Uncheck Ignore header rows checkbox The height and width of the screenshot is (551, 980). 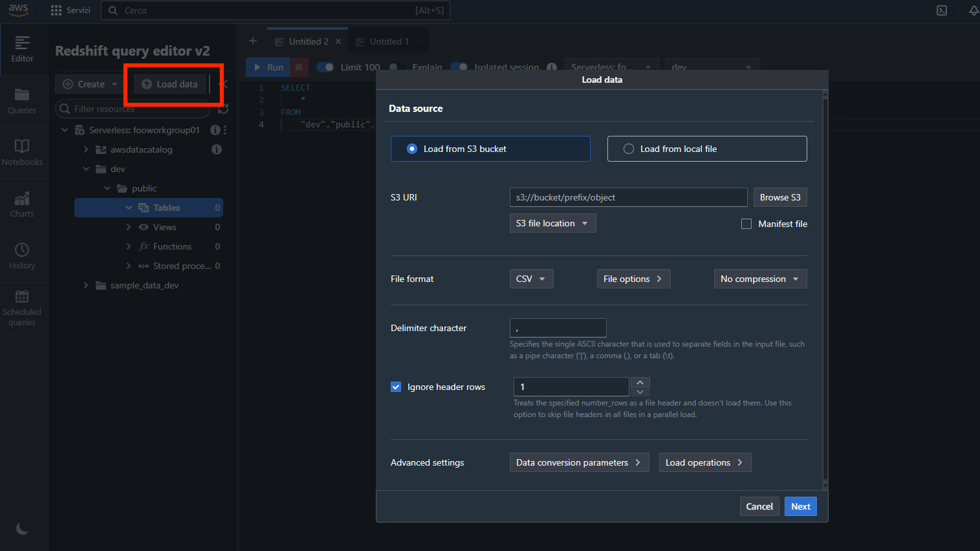(x=396, y=387)
